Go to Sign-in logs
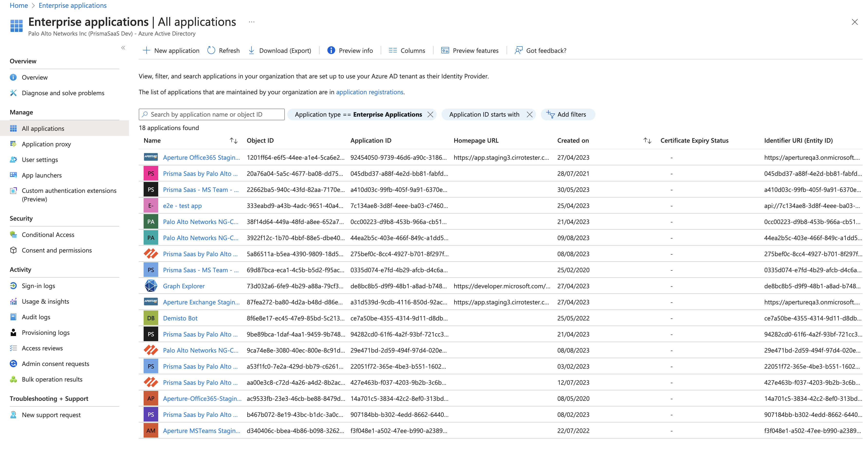The width and height of the screenshot is (868, 450). [38, 286]
